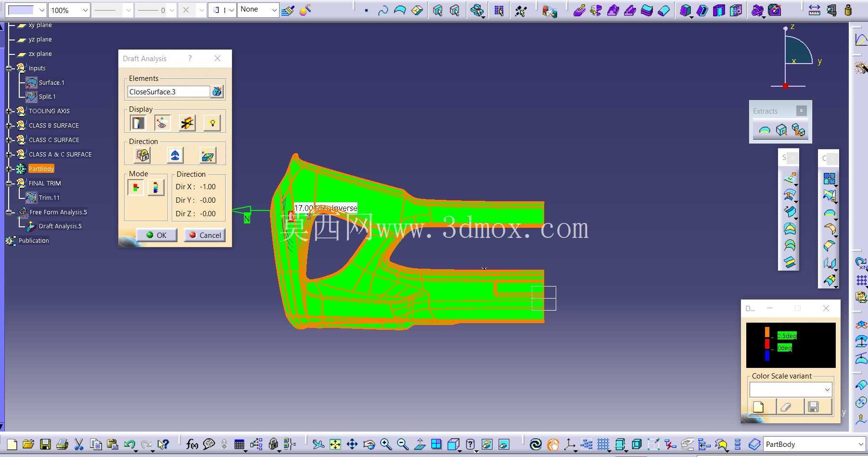Click the Point creation icon in top toolbar
Screen dimensions: 868x457
click(x=366, y=10)
